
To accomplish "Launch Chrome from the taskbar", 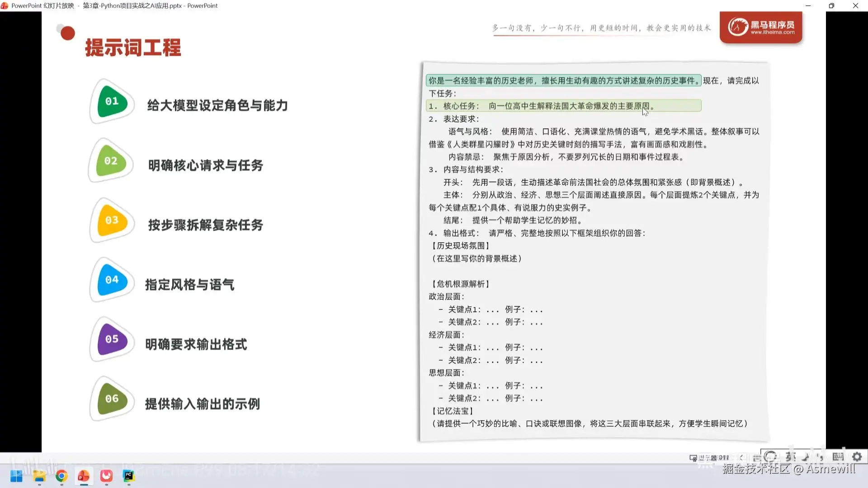I will pyautogui.click(x=61, y=476).
